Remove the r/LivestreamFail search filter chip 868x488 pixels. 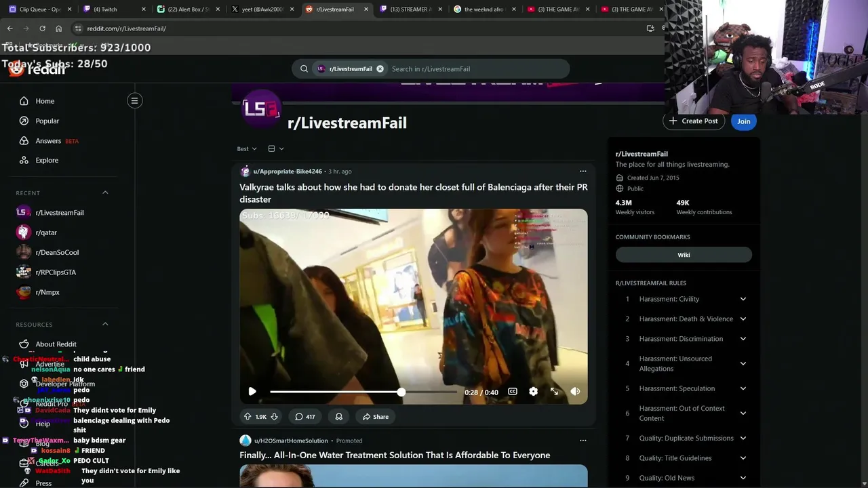(380, 68)
